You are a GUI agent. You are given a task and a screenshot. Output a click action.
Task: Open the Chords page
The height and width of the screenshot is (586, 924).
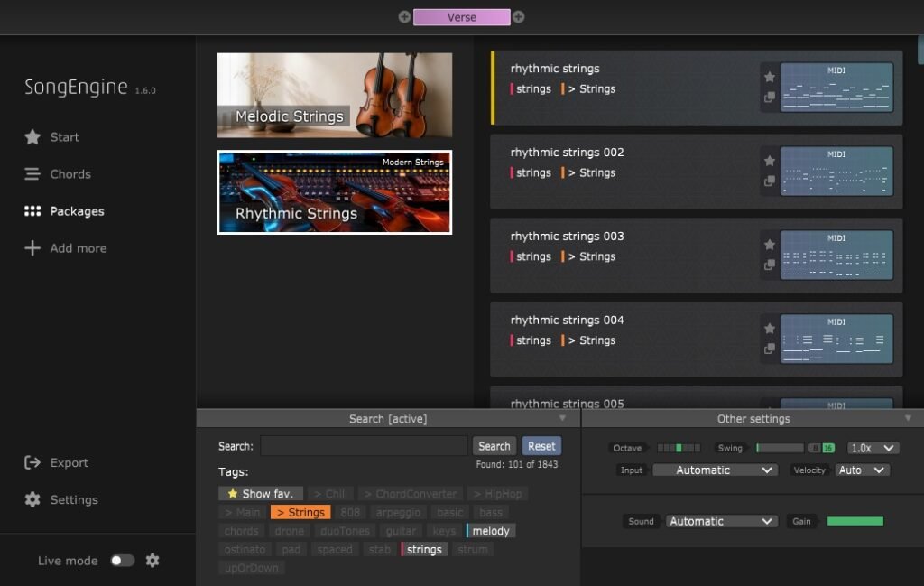(x=58, y=174)
